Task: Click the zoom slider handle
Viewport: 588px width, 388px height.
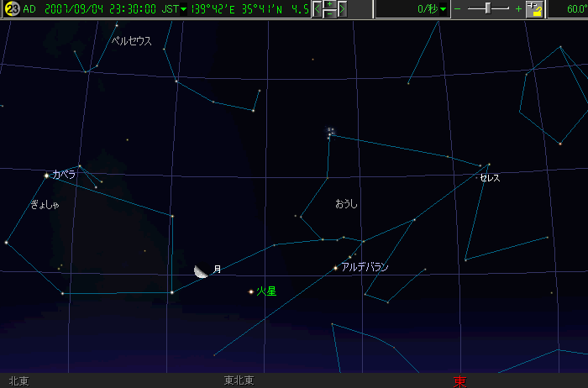Action: click(490, 9)
